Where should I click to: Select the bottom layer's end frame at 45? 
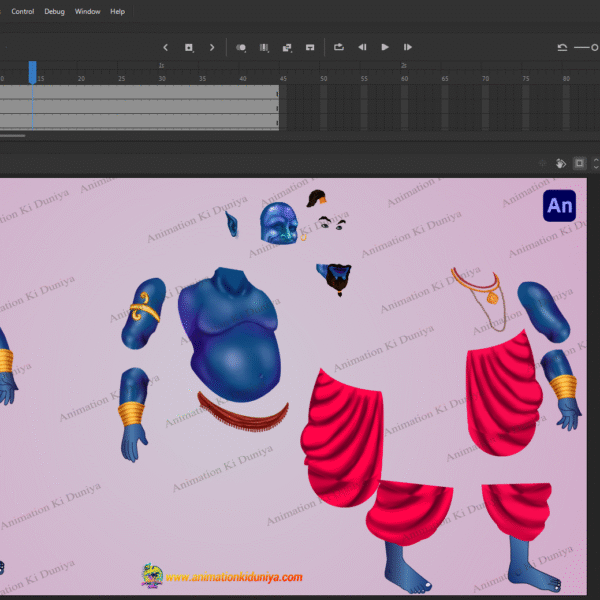point(277,122)
